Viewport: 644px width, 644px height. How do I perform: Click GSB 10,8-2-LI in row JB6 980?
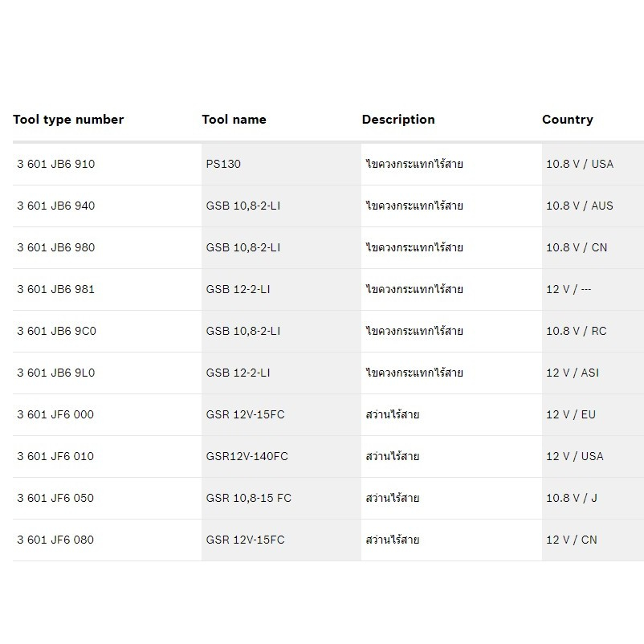243,247
